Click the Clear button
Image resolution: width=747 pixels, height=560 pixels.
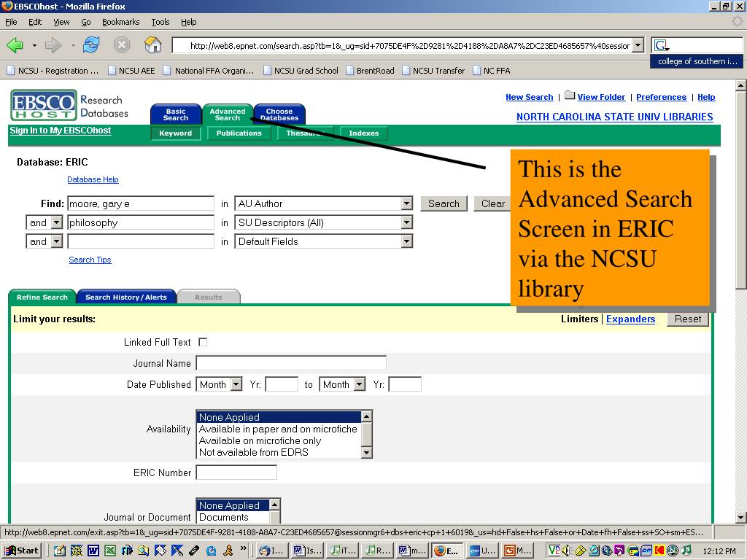pos(492,204)
